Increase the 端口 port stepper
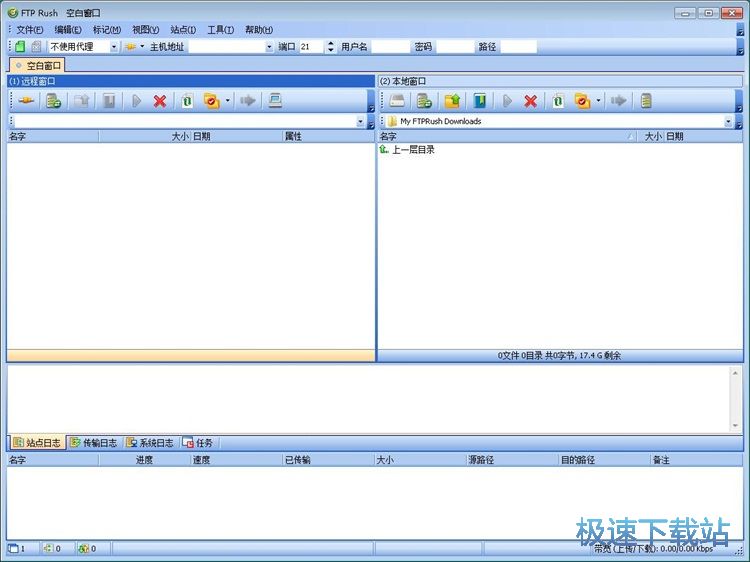750x562 pixels. (x=331, y=44)
